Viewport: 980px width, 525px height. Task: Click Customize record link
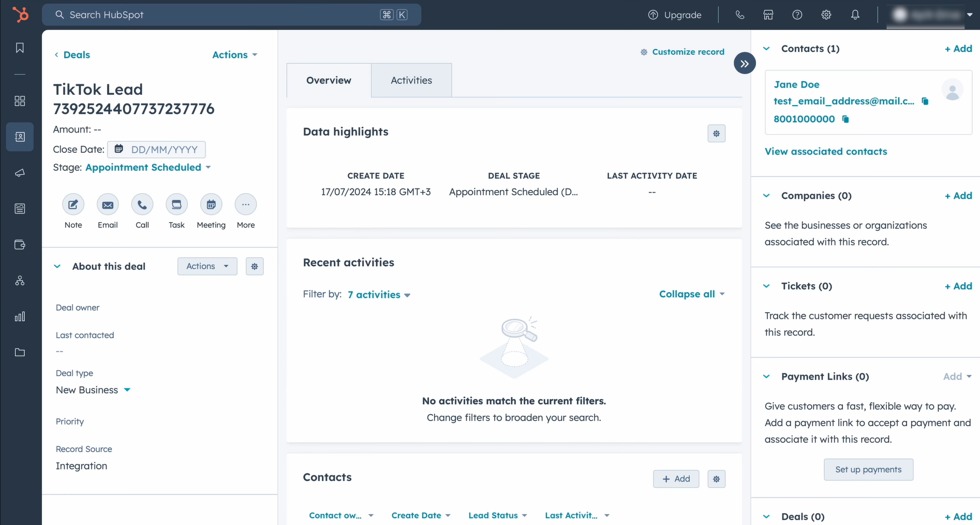pos(682,52)
